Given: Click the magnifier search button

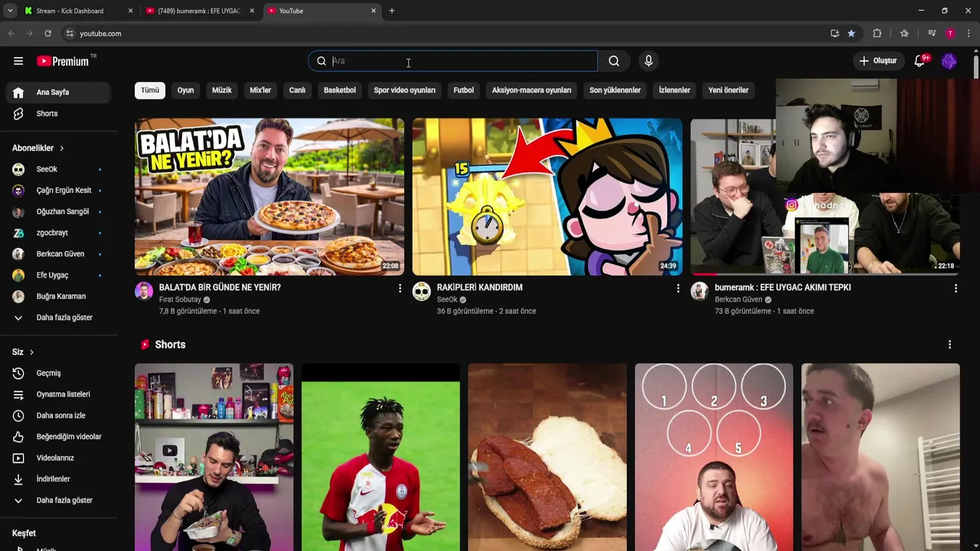Looking at the screenshot, I should (614, 61).
